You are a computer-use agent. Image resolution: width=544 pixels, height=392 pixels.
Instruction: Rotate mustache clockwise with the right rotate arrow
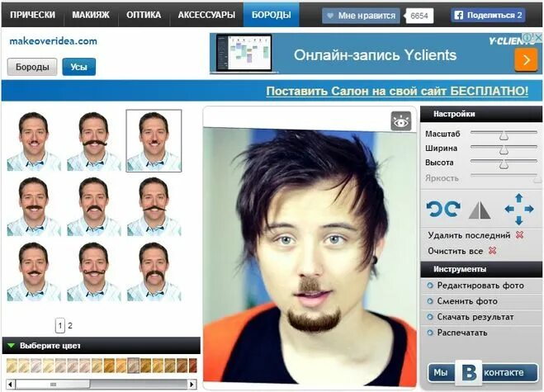point(452,209)
